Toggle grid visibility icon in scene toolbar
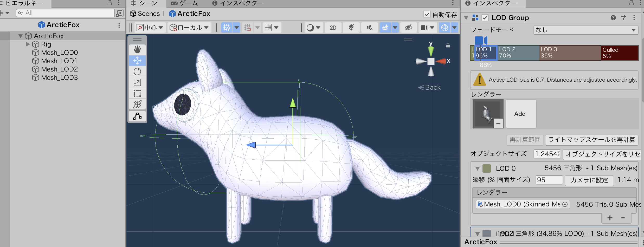 tap(227, 27)
